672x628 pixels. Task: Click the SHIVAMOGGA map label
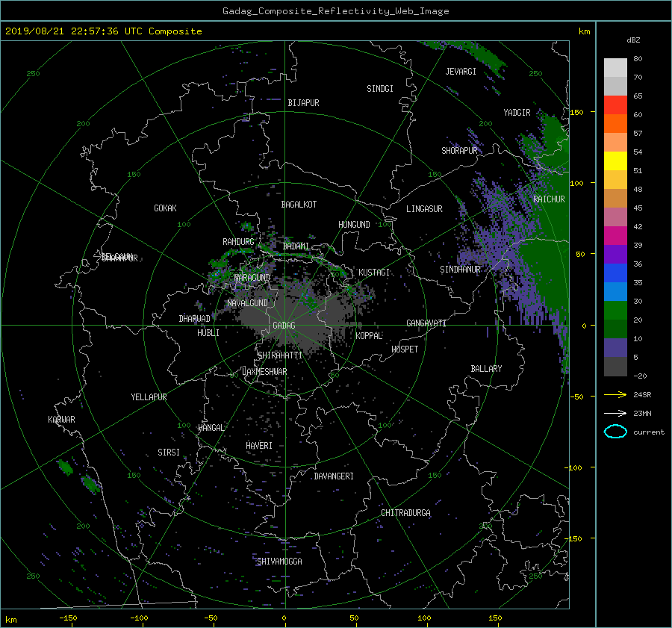click(279, 562)
